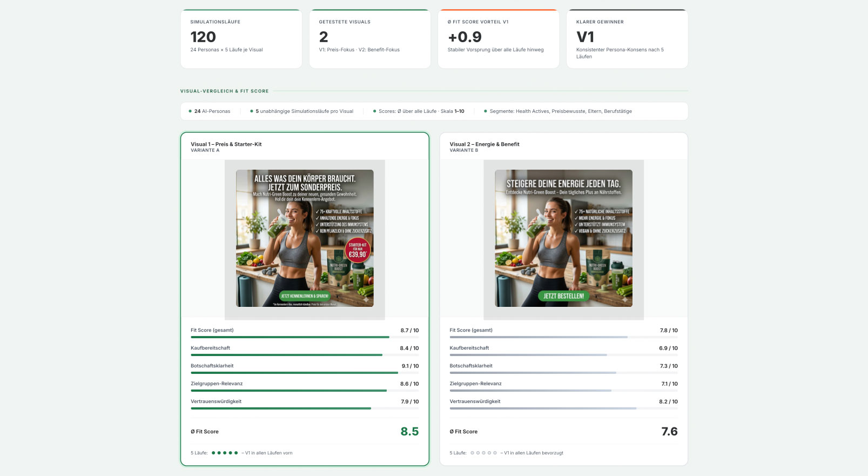This screenshot has width=868, height=476.
Task: Click the "8.7 / 10" Fit Score value
Action: click(x=409, y=330)
